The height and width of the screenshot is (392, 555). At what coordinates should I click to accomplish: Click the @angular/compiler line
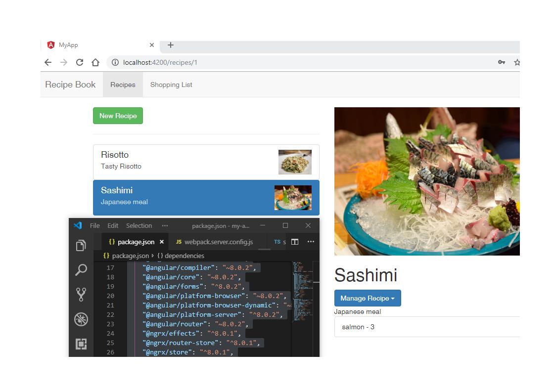point(199,268)
